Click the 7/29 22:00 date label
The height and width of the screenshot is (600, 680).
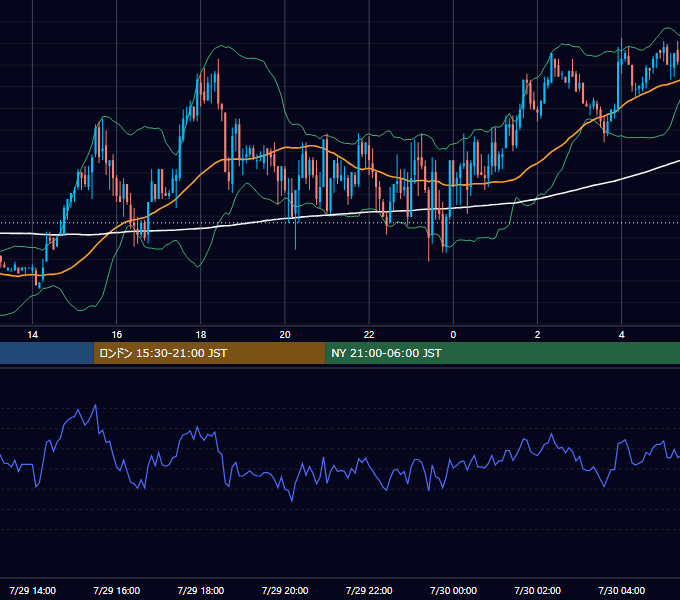click(369, 590)
